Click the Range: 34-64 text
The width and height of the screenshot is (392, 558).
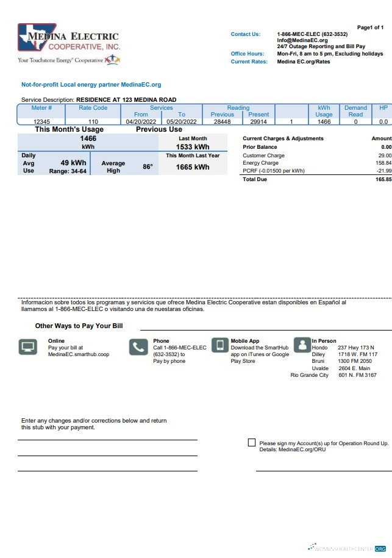[68, 171]
